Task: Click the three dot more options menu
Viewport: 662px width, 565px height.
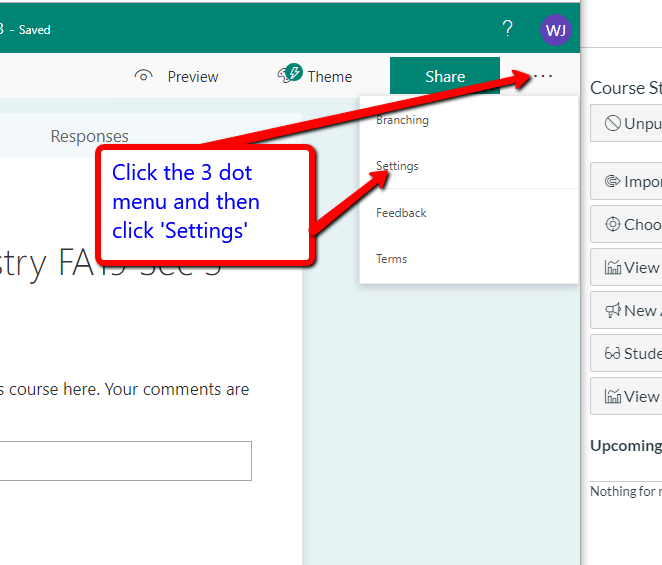Action: click(x=543, y=76)
